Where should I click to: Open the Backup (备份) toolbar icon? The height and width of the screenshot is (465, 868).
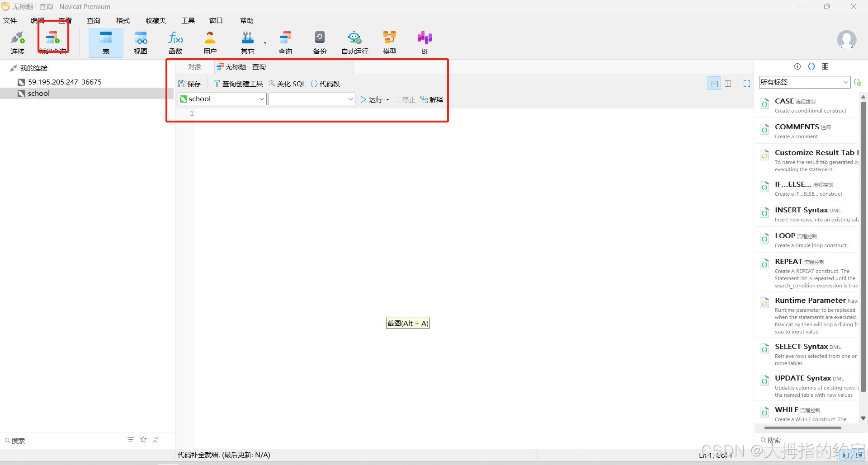(x=320, y=42)
